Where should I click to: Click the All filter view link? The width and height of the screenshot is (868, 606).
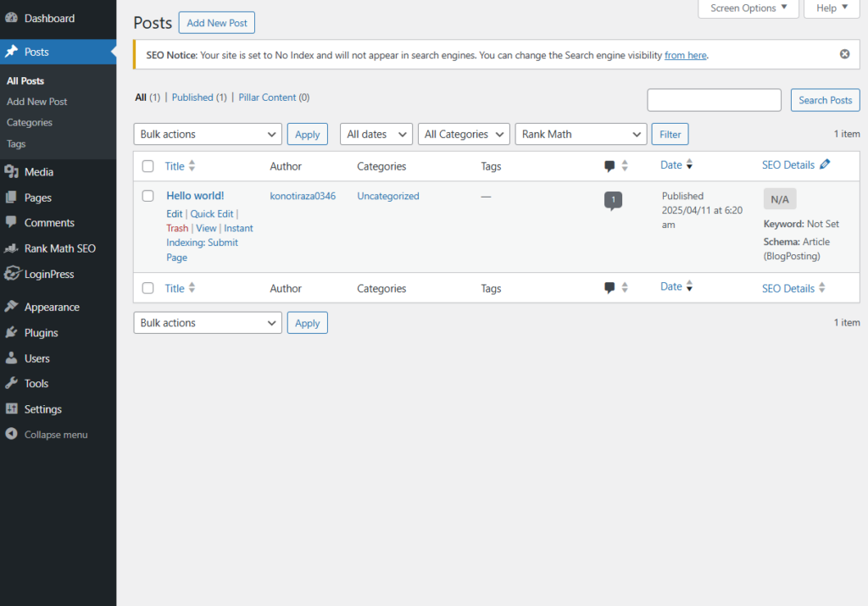141,97
